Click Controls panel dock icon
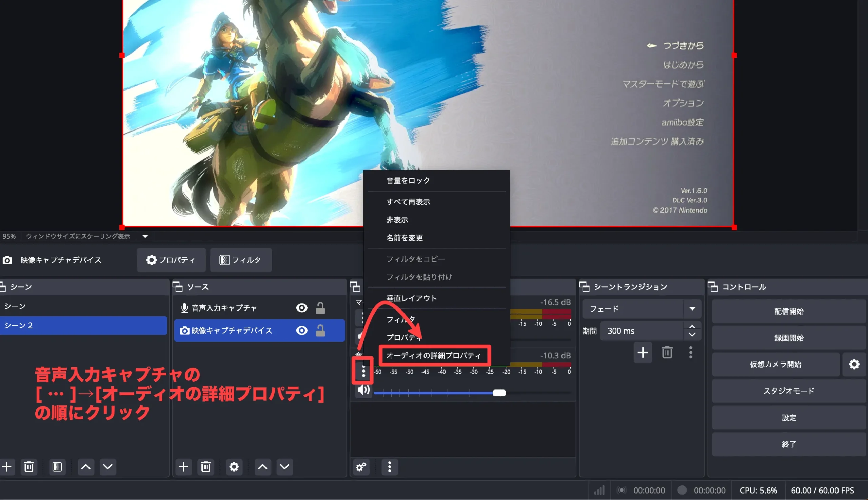Screen dimensions: 868x500 pos(713,287)
